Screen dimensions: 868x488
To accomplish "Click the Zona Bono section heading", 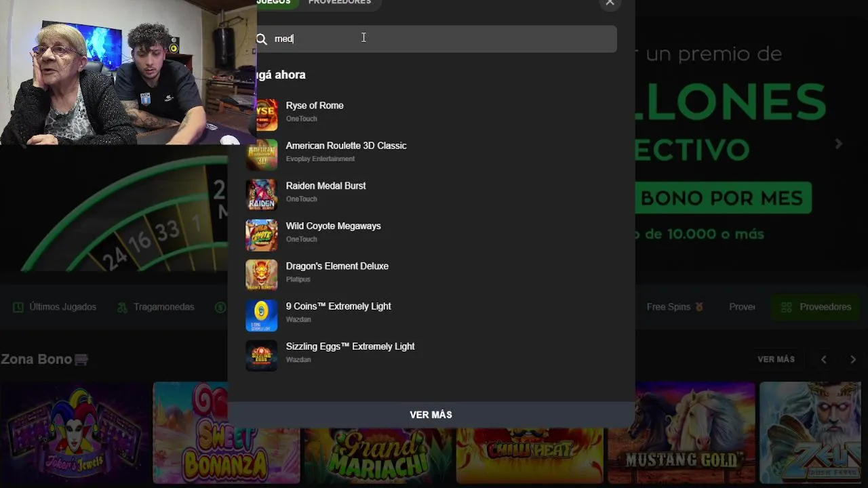I will (x=45, y=359).
